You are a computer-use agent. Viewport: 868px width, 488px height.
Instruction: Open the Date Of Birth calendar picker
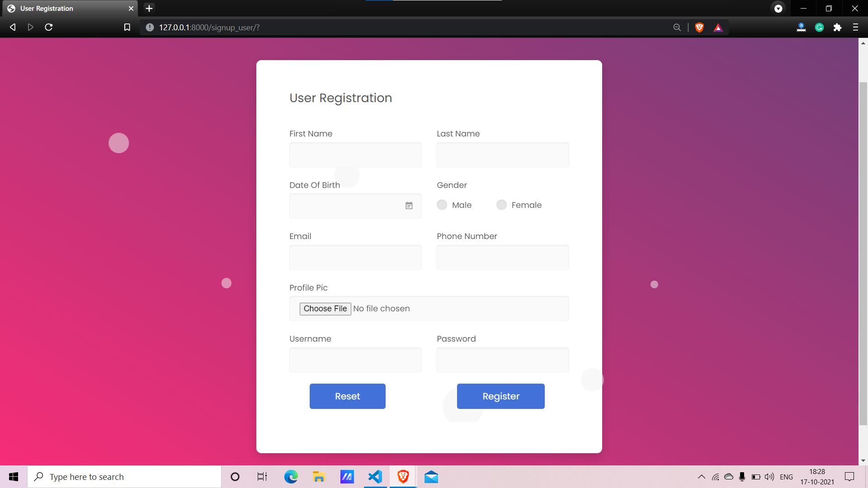(x=409, y=206)
